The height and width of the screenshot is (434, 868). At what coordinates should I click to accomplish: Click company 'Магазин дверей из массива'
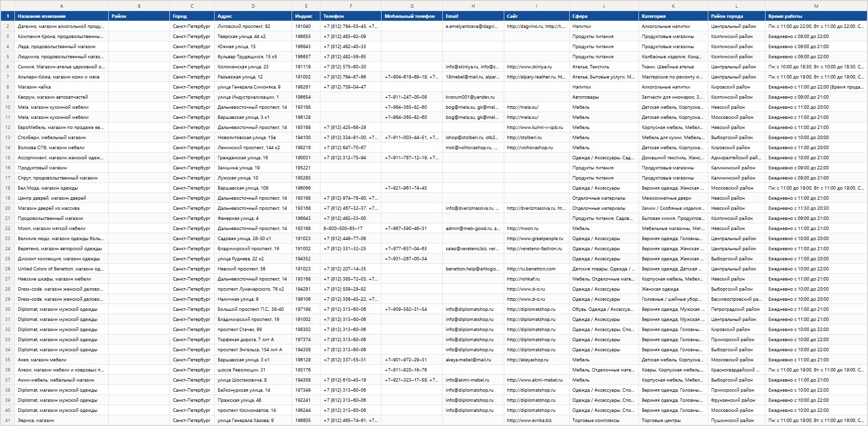62,208
